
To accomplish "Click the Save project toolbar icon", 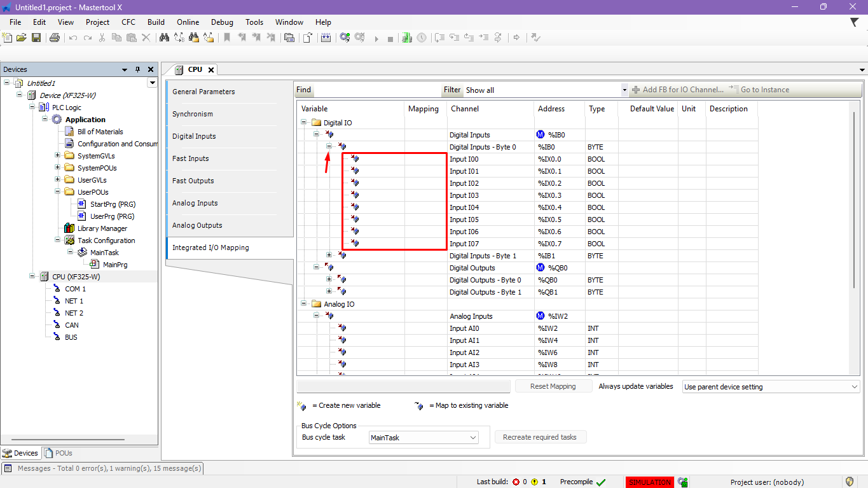I will [36, 38].
